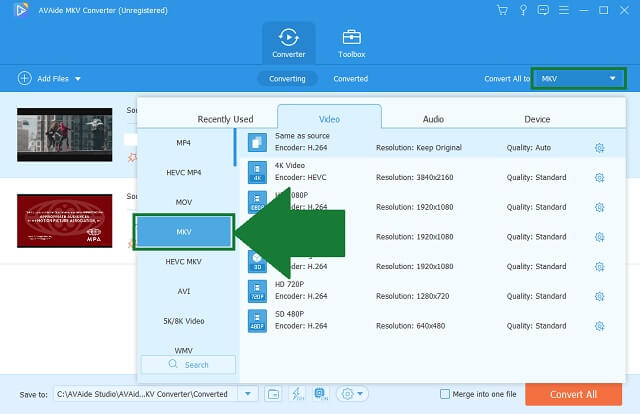This screenshot has height=414, width=640.
Task: Click Resolution: 640x480 value
Action: (410, 326)
